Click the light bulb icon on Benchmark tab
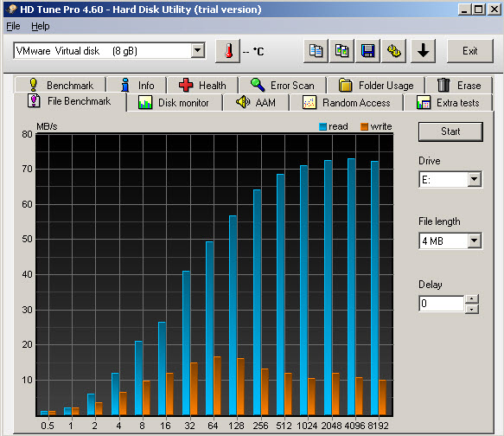The image size is (504, 436). (33, 85)
